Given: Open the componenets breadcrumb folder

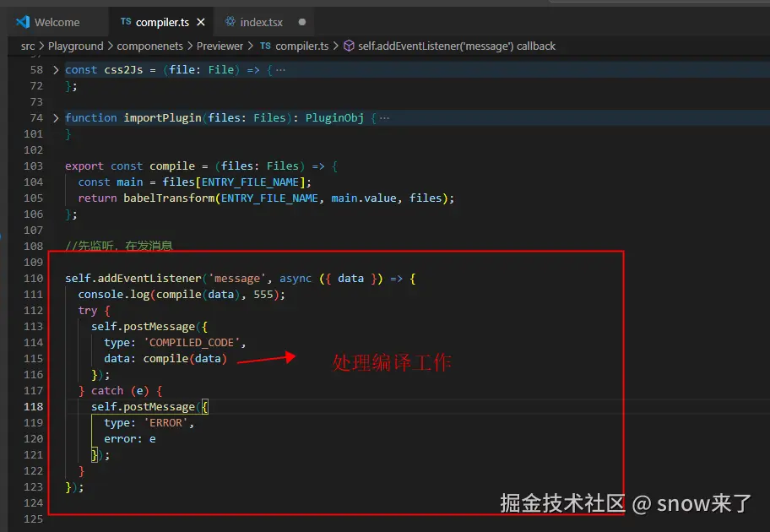Looking at the screenshot, I should [149, 46].
